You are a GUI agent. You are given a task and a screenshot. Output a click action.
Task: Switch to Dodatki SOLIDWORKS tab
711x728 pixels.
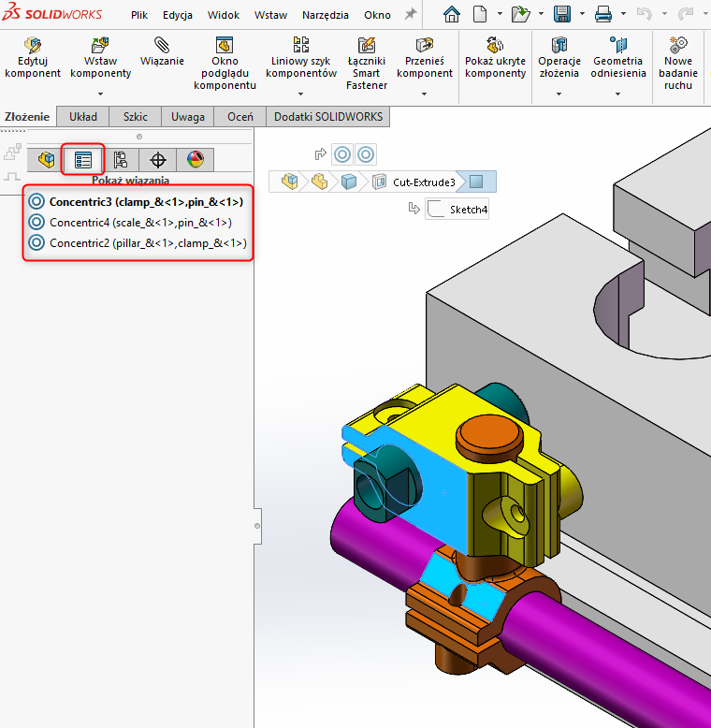[328, 117]
